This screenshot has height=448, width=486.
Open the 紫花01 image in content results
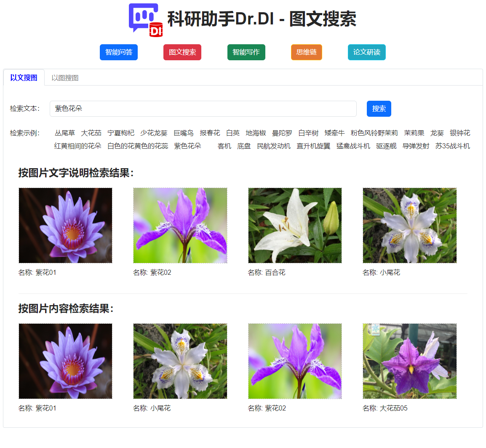click(x=65, y=361)
